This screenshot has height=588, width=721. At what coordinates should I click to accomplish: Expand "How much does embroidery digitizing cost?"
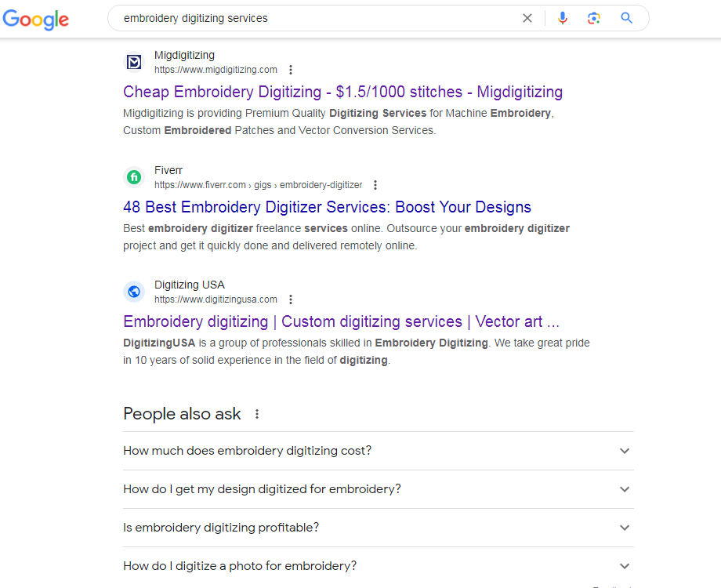[625, 451]
